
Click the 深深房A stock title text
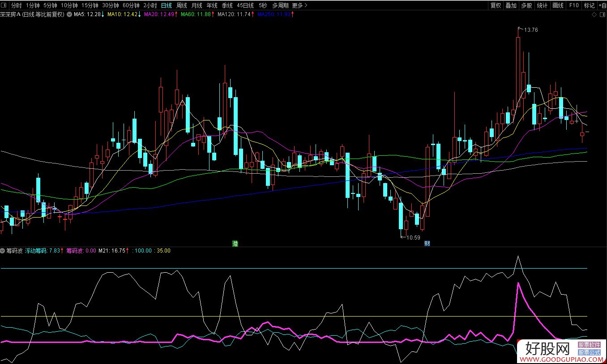point(10,14)
